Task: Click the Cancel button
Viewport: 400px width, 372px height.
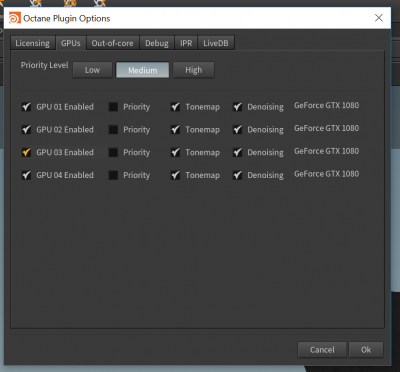Action: coord(322,350)
